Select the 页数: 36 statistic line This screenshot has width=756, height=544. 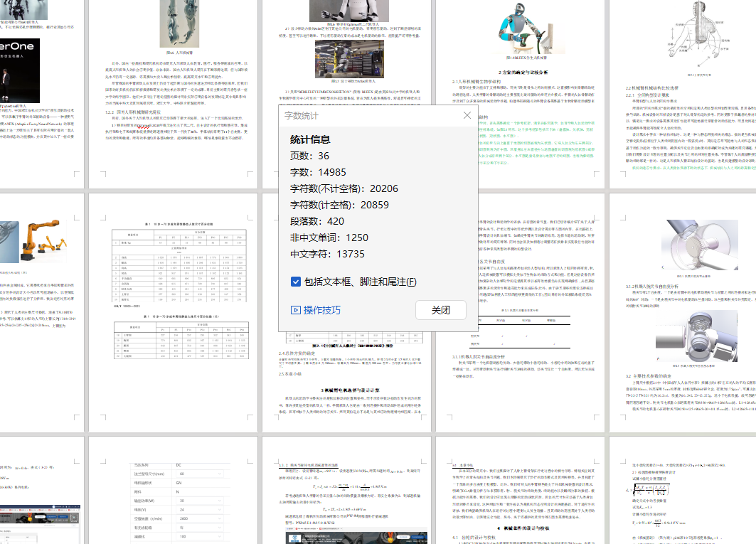tap(309, 156)
